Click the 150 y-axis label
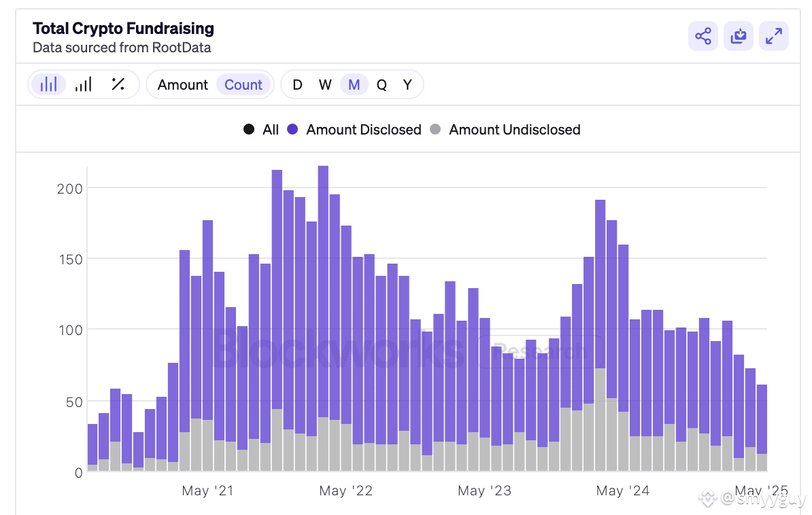Screen dimensions: 812x515 coord(71,260)
